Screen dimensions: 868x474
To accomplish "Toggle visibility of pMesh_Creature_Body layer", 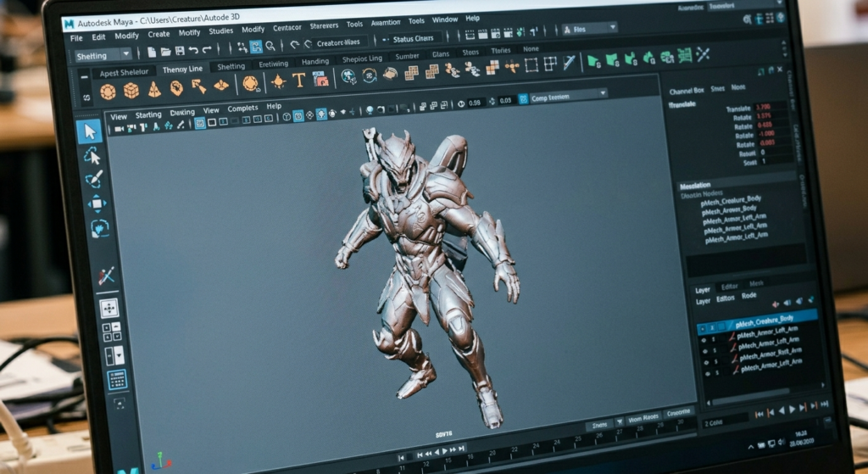I will pos(701,327).
